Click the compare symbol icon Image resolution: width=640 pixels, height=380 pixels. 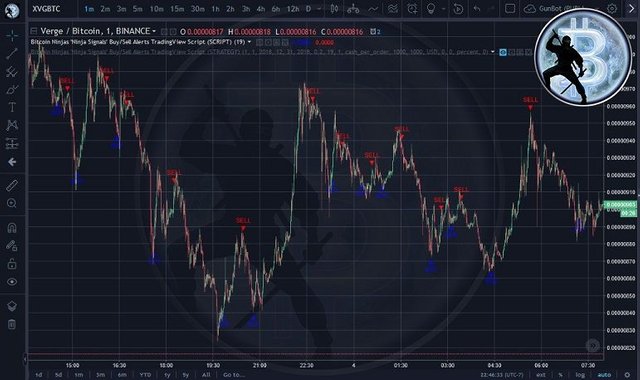point(353,9)
